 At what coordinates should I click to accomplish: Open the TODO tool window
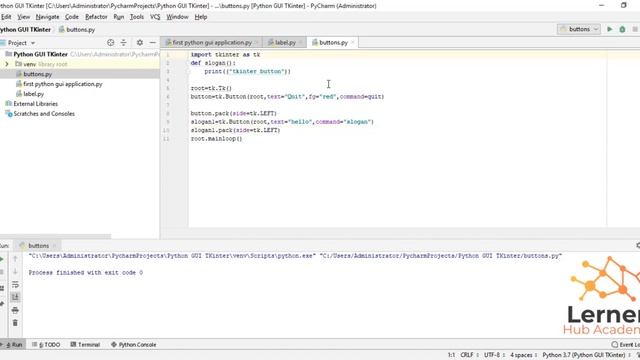pos(46,344)
